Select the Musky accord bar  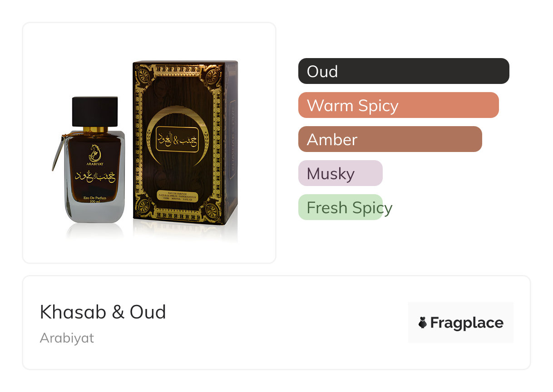tap(340, 173)
